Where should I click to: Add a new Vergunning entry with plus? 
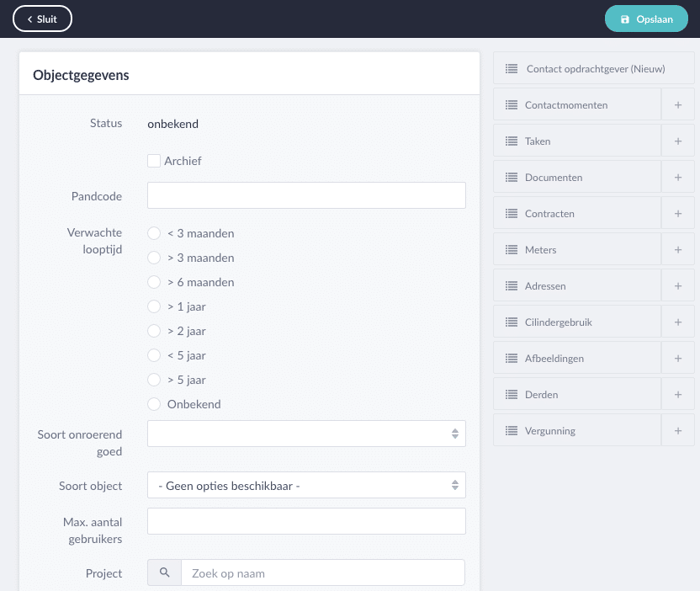click(677, 430)
